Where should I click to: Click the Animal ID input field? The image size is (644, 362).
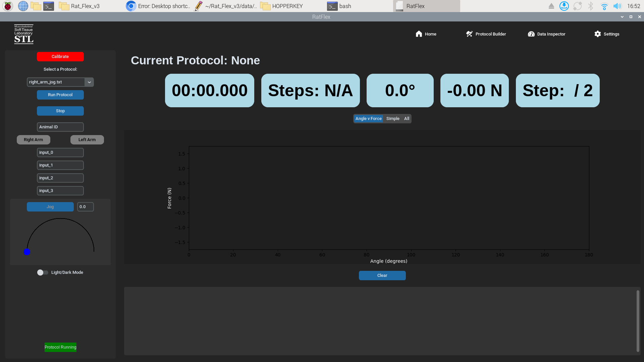[x=60, y=127]
